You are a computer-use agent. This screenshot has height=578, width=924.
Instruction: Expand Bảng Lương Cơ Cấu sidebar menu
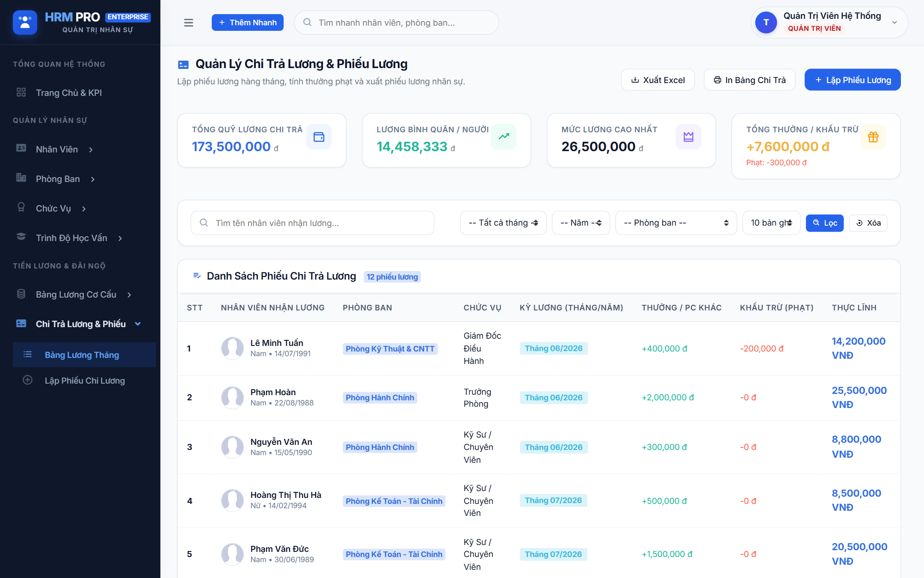[84, 295]
